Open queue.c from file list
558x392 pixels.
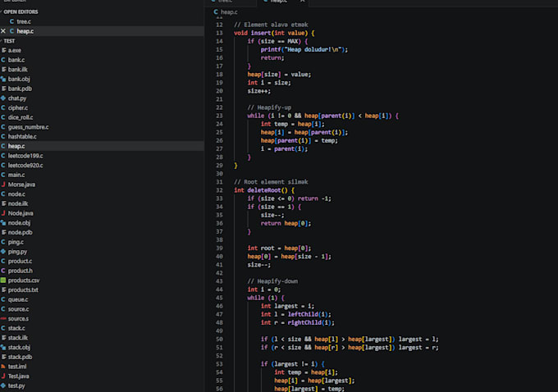pyautogui.click(x=18, y=299)
